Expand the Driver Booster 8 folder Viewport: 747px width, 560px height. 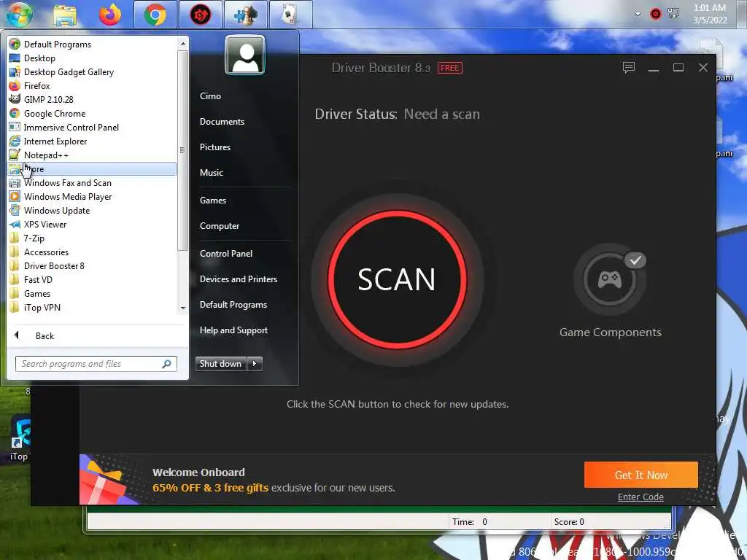coord(92,265)
